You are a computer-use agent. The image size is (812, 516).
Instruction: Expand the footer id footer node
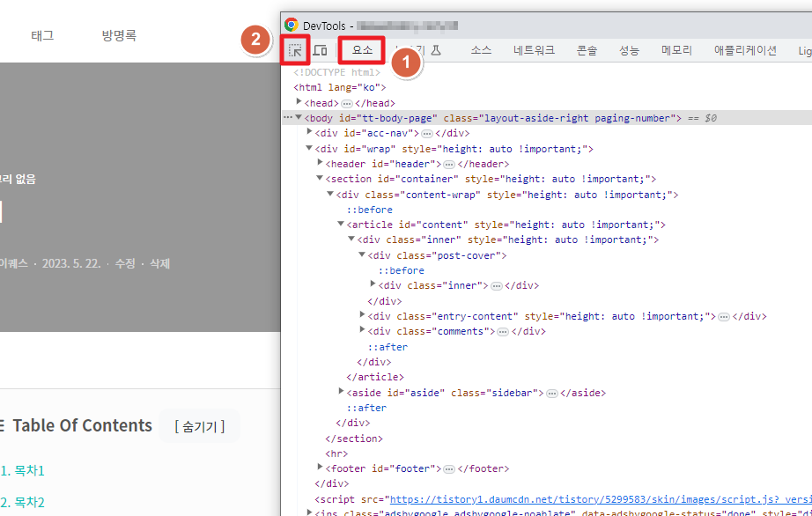[x=320, y=467]
